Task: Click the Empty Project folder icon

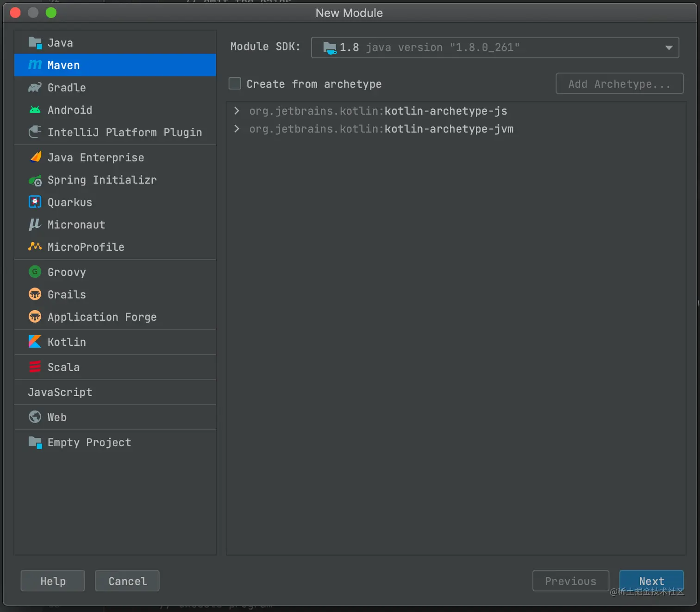Action: pyautogui.click(x=35, y=442)
